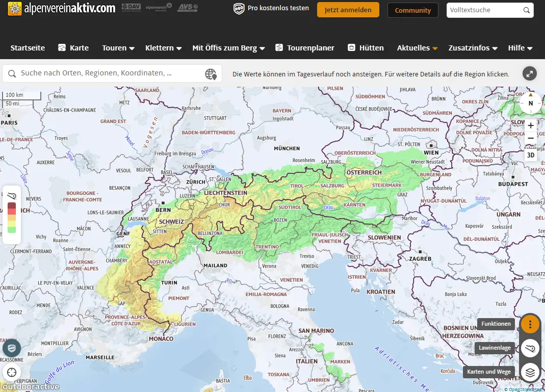Open the Community button
545x392 pixels.
point(412,10)
